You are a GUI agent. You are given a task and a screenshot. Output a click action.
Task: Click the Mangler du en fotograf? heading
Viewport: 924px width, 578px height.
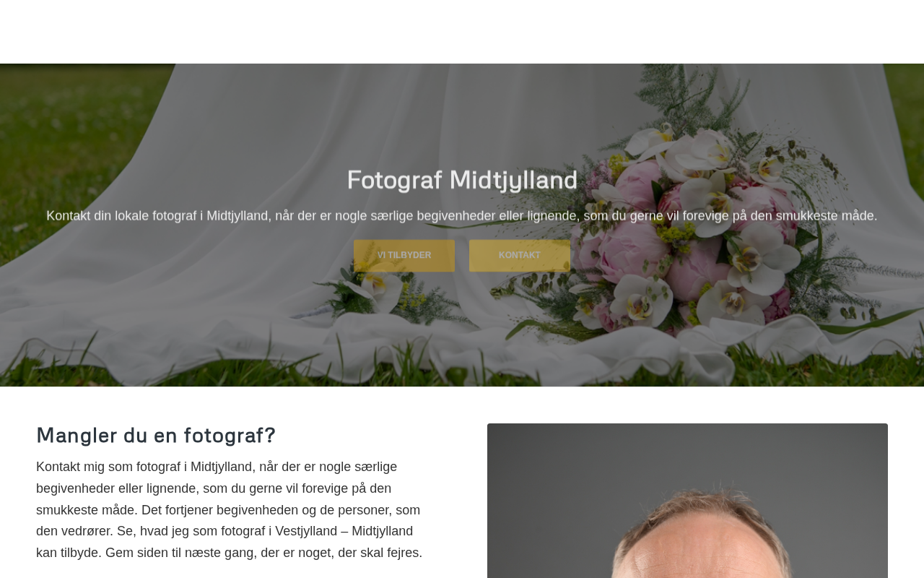156,435
